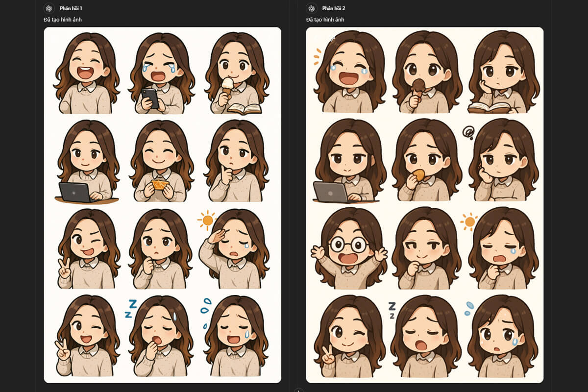Click the cookie-eating sticker in Response 2

(426, 162)
